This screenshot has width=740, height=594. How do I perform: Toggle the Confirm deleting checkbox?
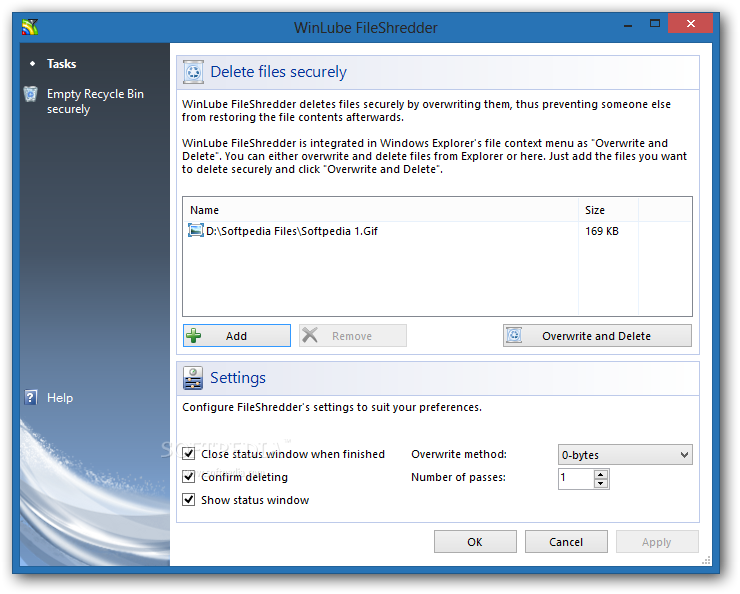(x=189, y=477)
